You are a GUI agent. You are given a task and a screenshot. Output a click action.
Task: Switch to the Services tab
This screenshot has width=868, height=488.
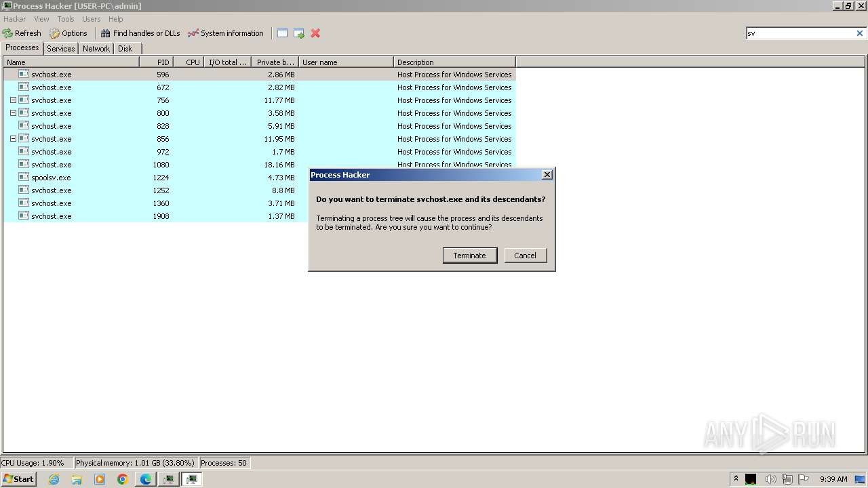61,49
